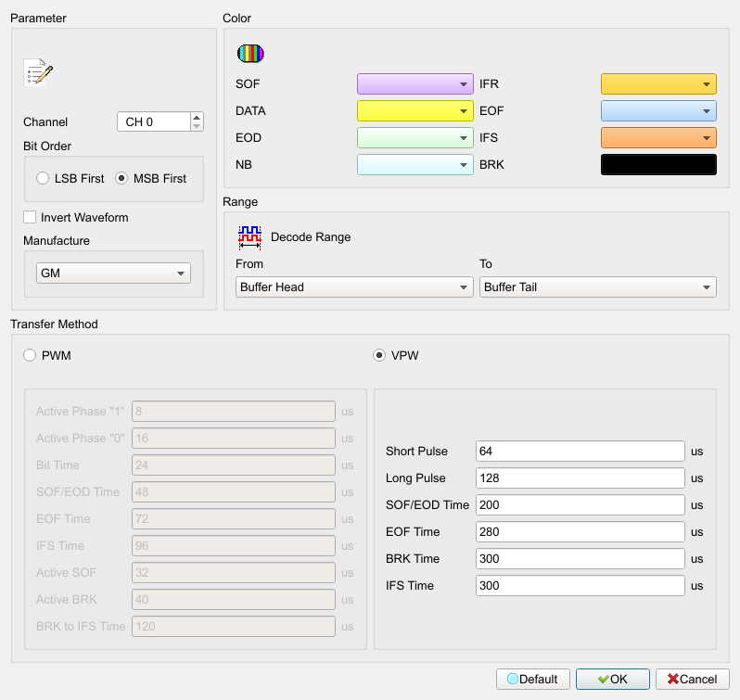740x700 pixels.
Task: Click the "Manufacture" label
Action: 57,240
